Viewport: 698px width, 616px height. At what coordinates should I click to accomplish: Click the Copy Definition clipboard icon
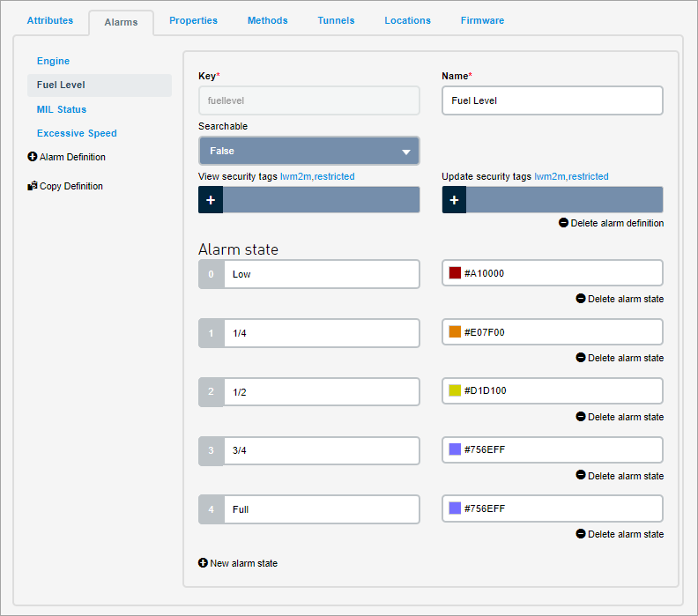pyautogui.click(x=32, y=186)
